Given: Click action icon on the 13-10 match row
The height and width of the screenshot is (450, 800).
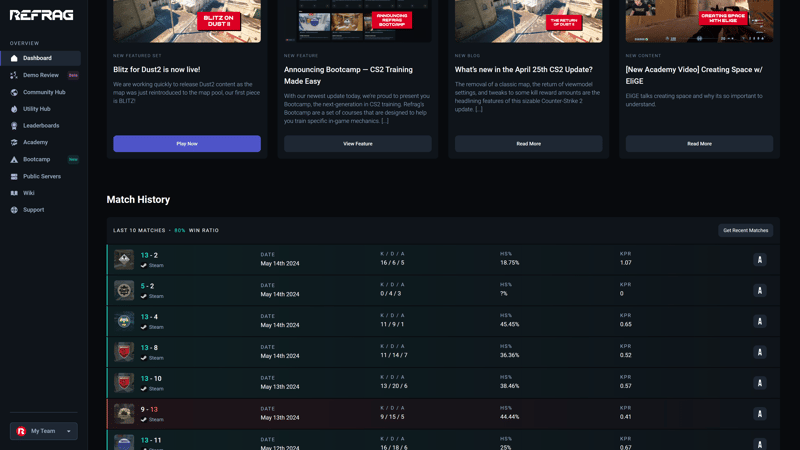Looking at the screenshot, I should 760,383.
